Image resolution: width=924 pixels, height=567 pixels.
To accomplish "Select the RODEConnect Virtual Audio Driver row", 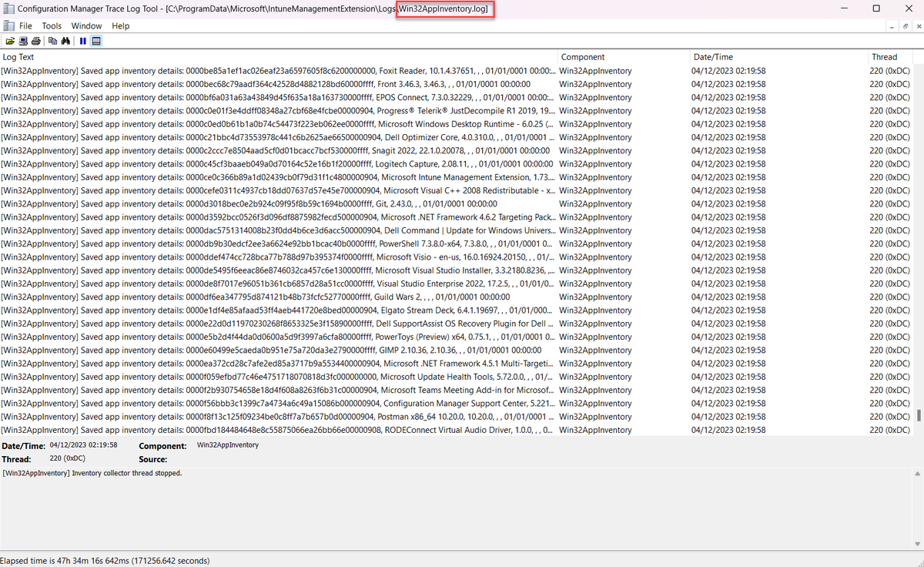I will [x=457, y=430].
